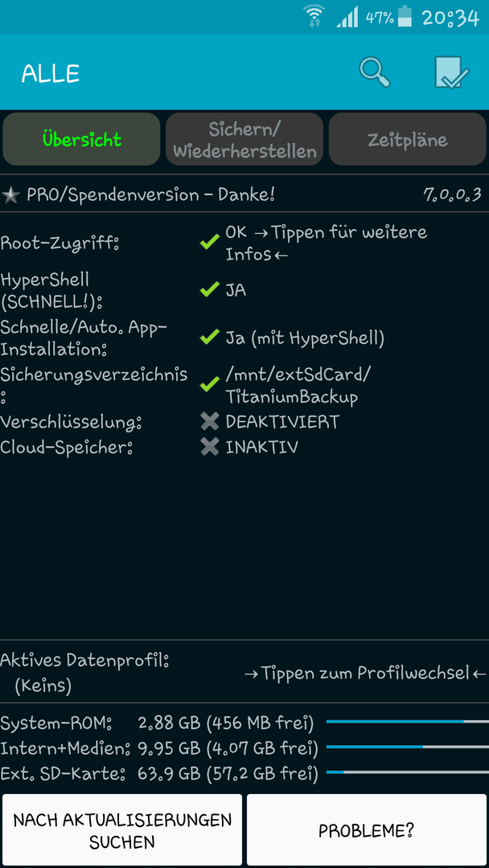Image resolution: width=489 pixels, height=868 pixels.
Task: Tap the System-ROM storage bar
Action: 407,722
